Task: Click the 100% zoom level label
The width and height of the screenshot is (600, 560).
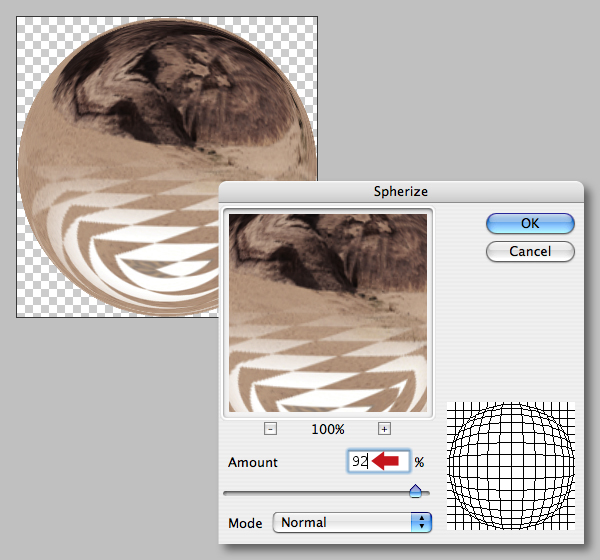Action: pyautogui.click(x=328, y=429)
